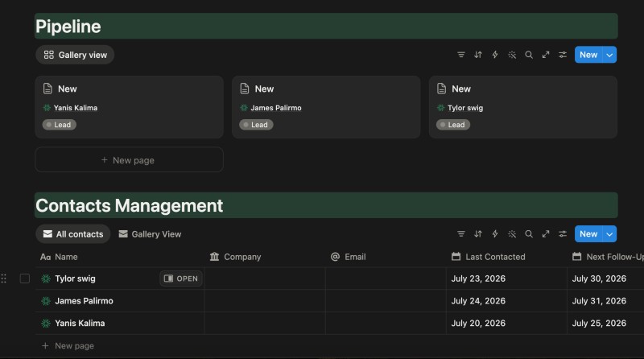Select the Tylor swig row checkbox
The height and width of the screenshot is (359, 644).
click(25, 279)
